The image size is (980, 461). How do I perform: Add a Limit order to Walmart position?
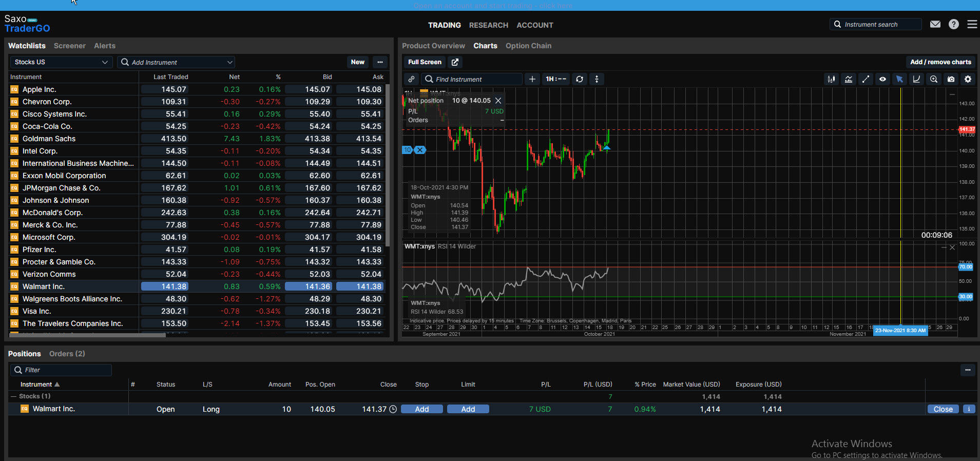click(x=468, y=409)
